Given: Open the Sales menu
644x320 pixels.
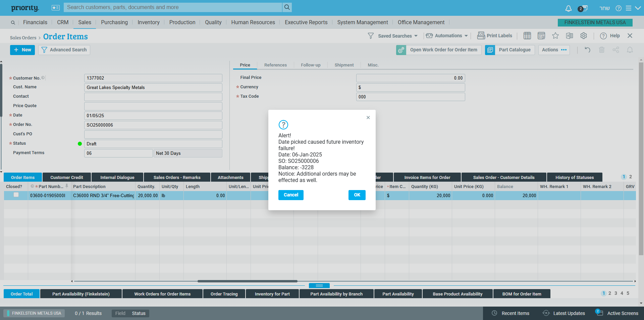Looking at the screenshot, I should [85, 22].
